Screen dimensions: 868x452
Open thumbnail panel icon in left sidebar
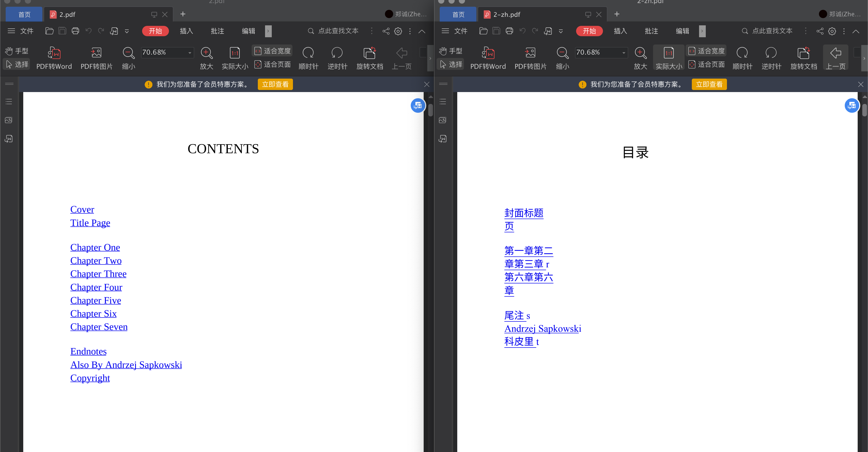(x=9, y=120)
